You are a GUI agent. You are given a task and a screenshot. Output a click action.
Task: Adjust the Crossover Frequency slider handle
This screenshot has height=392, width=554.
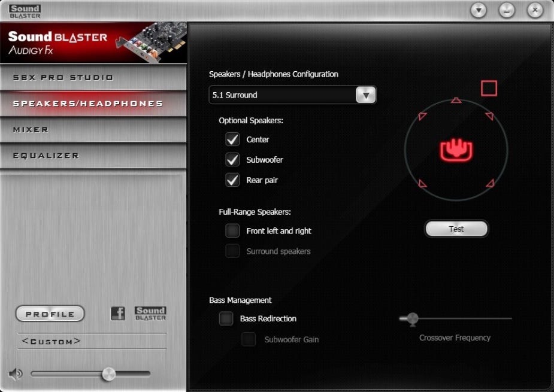412,318
